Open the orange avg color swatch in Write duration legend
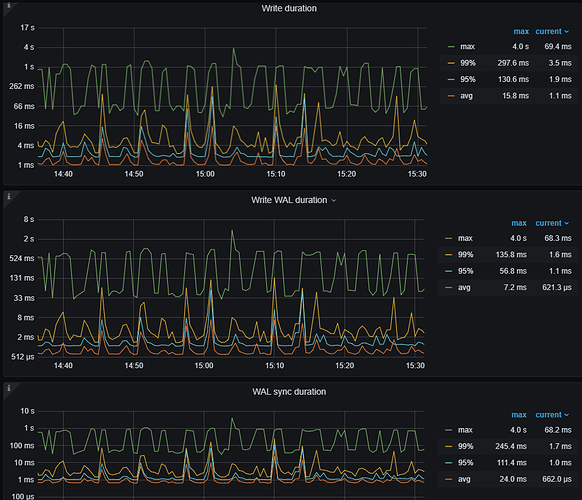 tap(451, 96)
